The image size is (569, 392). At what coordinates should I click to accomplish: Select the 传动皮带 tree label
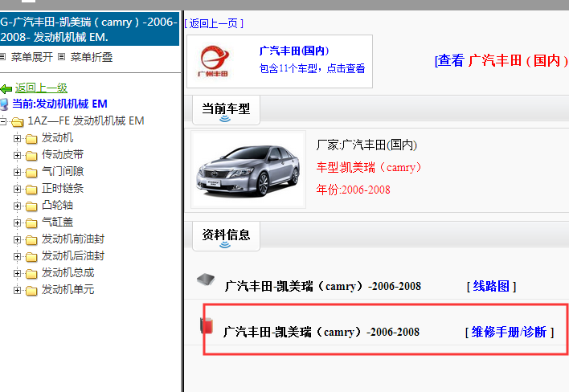click(63, 154)
